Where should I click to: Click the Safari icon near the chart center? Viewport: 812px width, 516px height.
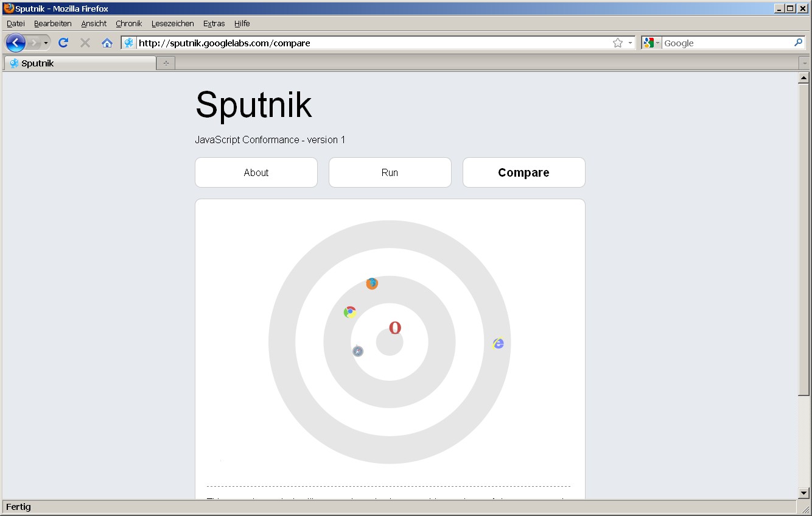point(357,351)
